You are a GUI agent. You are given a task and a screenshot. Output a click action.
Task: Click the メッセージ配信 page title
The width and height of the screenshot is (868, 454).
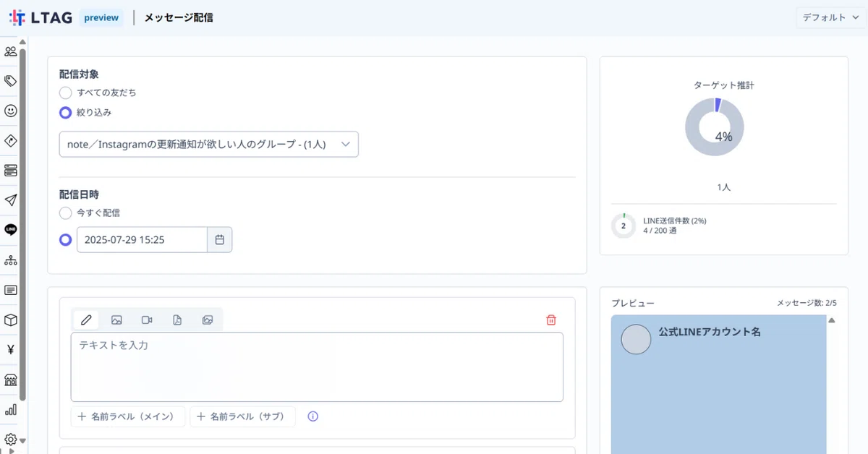[x=179, y=17]
